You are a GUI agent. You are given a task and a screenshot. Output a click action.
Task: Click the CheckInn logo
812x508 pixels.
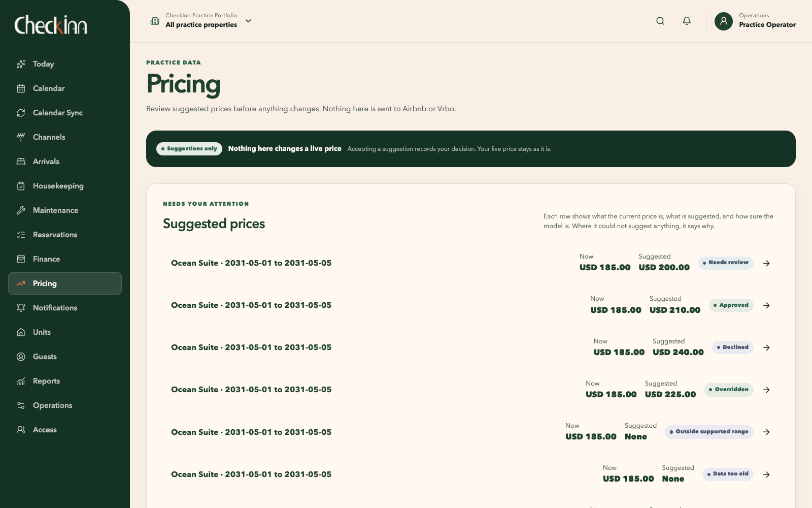[51, 25]
